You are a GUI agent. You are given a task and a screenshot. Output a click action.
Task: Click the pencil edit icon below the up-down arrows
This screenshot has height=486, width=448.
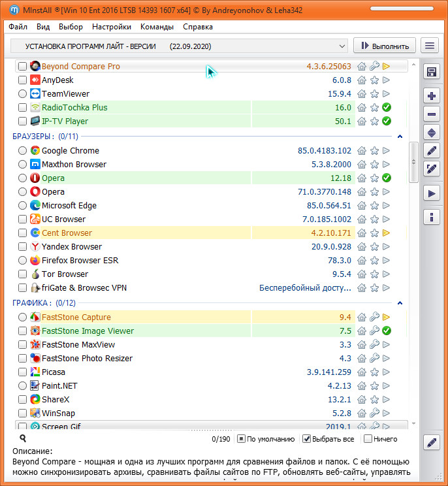coord(431,151)
